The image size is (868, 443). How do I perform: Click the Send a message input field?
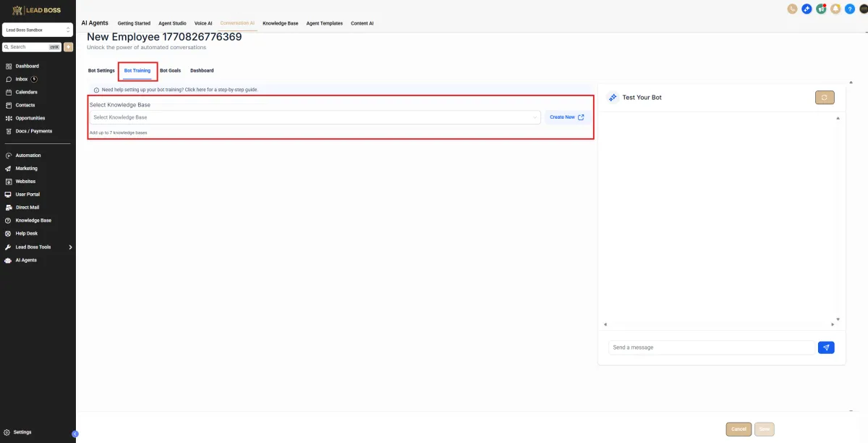(711, 347)
